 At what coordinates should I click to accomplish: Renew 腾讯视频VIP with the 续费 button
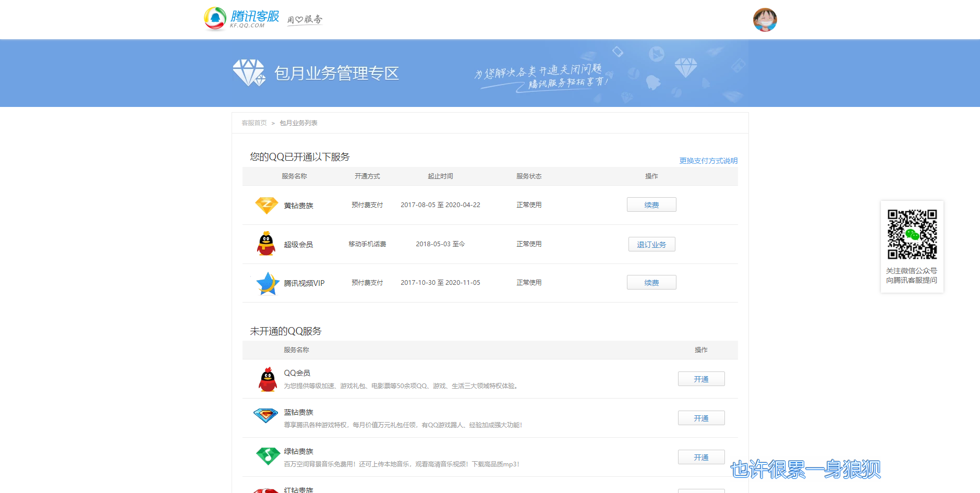click(x=651, y=282)
